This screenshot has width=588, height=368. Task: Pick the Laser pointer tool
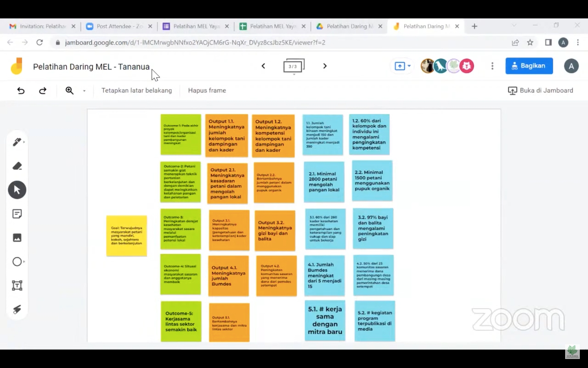[x=17, y=310]
